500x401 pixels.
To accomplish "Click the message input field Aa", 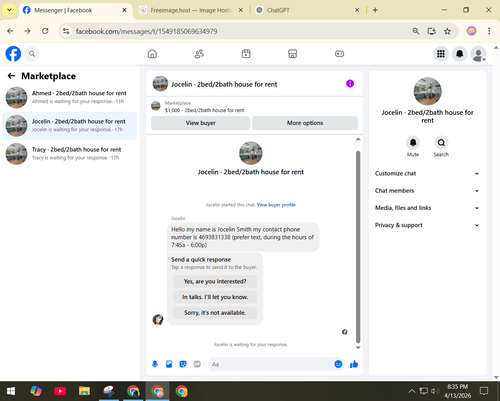I will 270,364.
